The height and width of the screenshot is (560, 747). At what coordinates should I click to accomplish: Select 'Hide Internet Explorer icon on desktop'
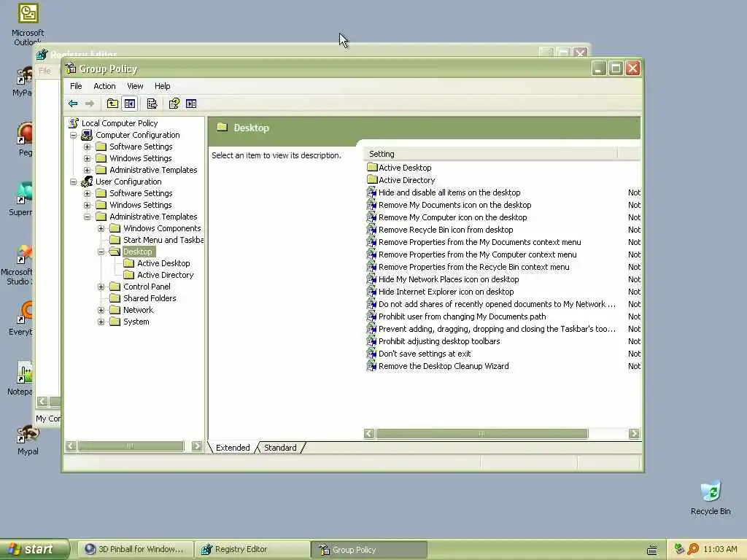pos(446,292)
